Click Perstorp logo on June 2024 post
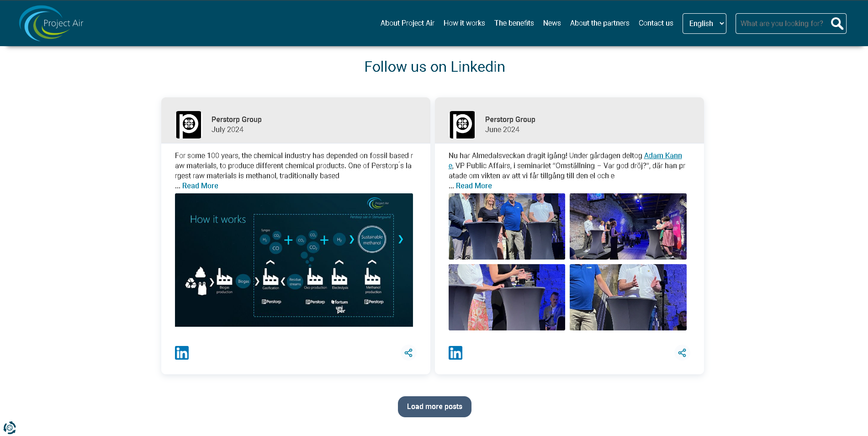 tap(462, 125)
